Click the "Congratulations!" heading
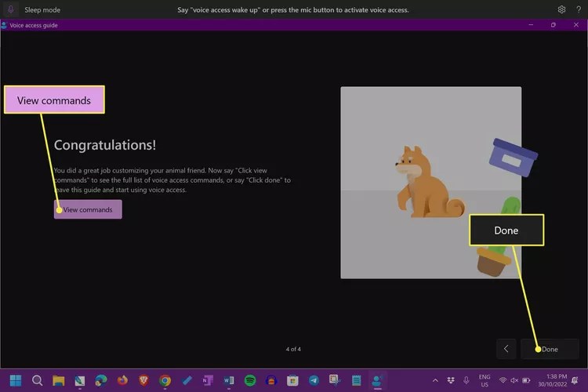 click(x=105, y=145)
